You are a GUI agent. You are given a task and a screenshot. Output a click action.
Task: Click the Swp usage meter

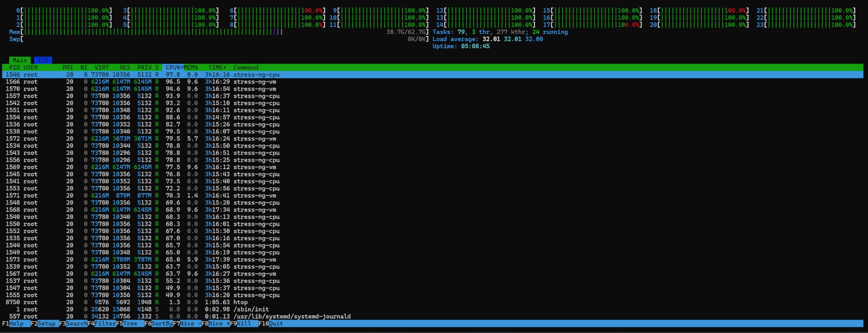click(219, 39)
